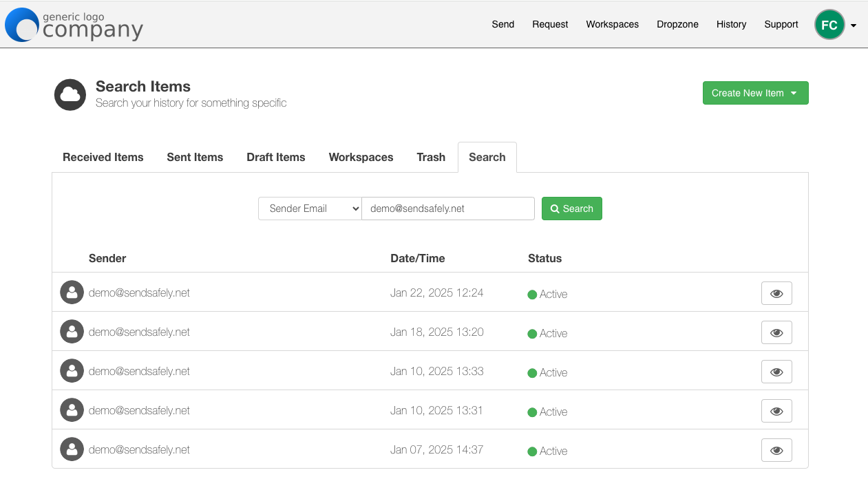Viewport: 868px width, 490px height.
Task: View the item from Jan 07, 2025 14:37
Action: coord(776,450)
